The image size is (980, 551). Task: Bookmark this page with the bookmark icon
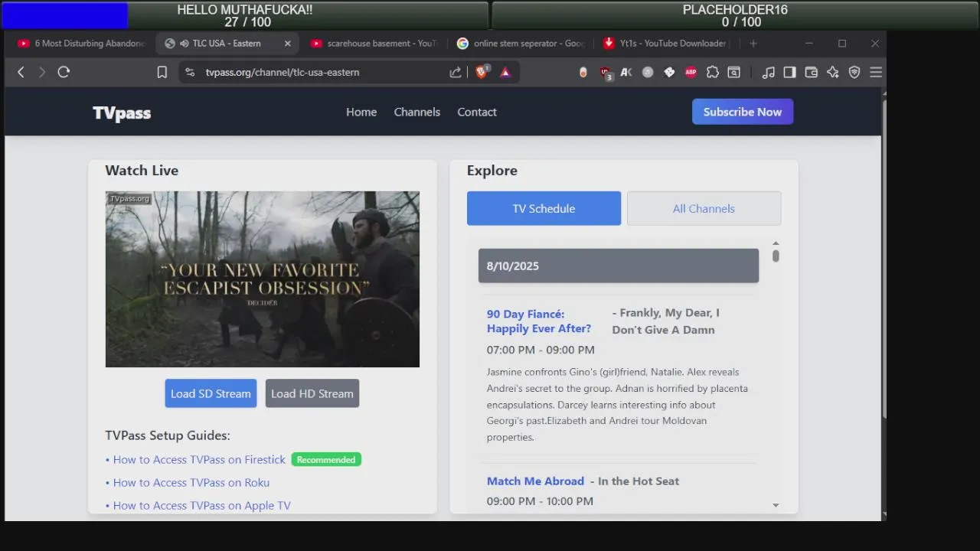162,72
